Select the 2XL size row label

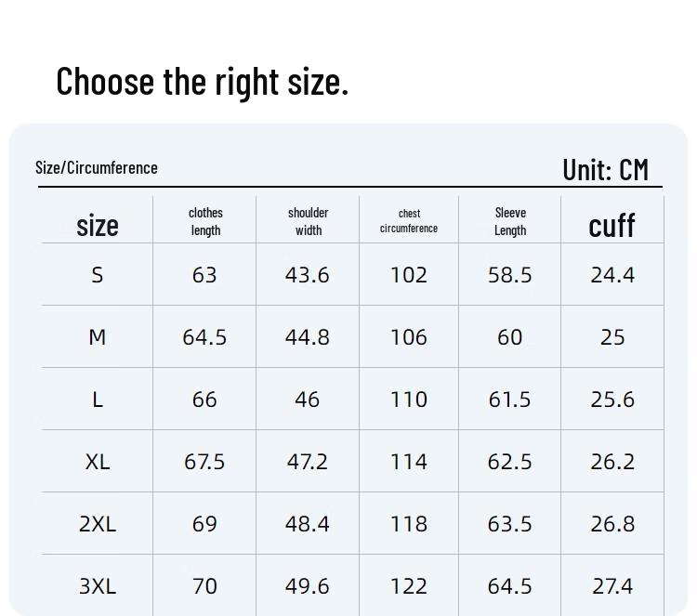[98, 524]
